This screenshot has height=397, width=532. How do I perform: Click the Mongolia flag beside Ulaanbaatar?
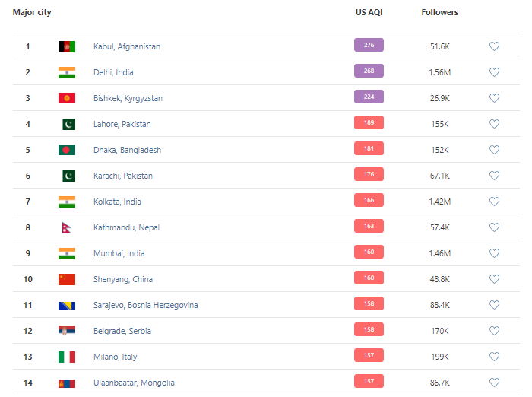67,383
